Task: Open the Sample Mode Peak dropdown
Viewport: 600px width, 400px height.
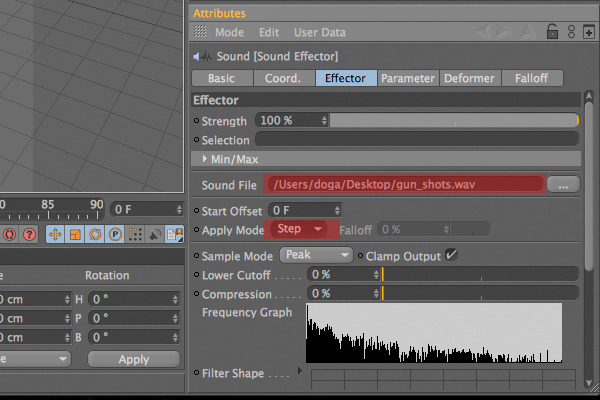Action: tap(316, 255)
